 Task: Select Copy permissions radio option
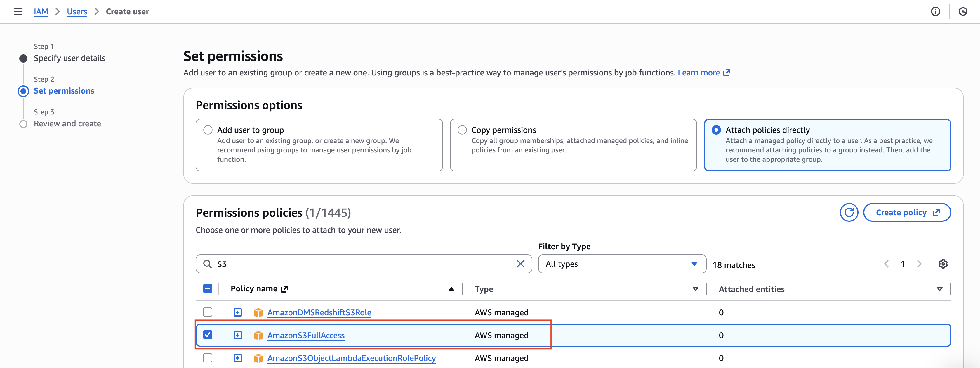[x=462, y=130]
